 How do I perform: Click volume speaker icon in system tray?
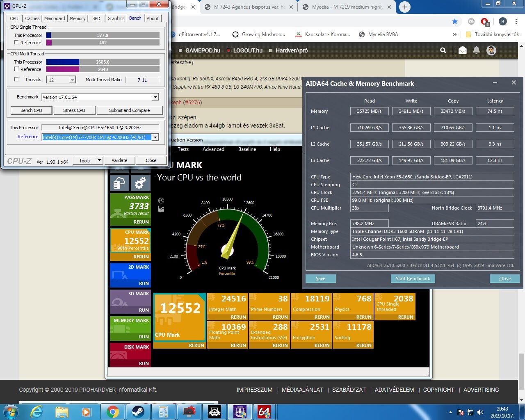[x=480, y=412]
